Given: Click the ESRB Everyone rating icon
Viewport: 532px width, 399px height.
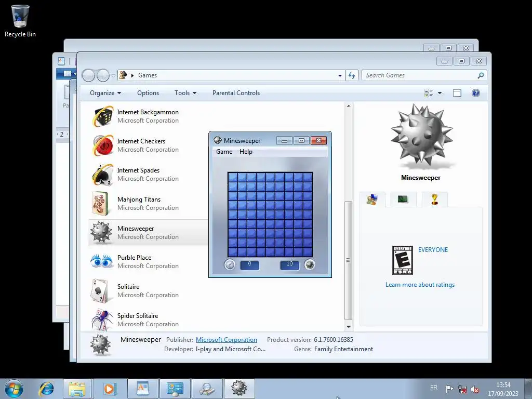Looking at the screenshot, I should click(403, 260).
